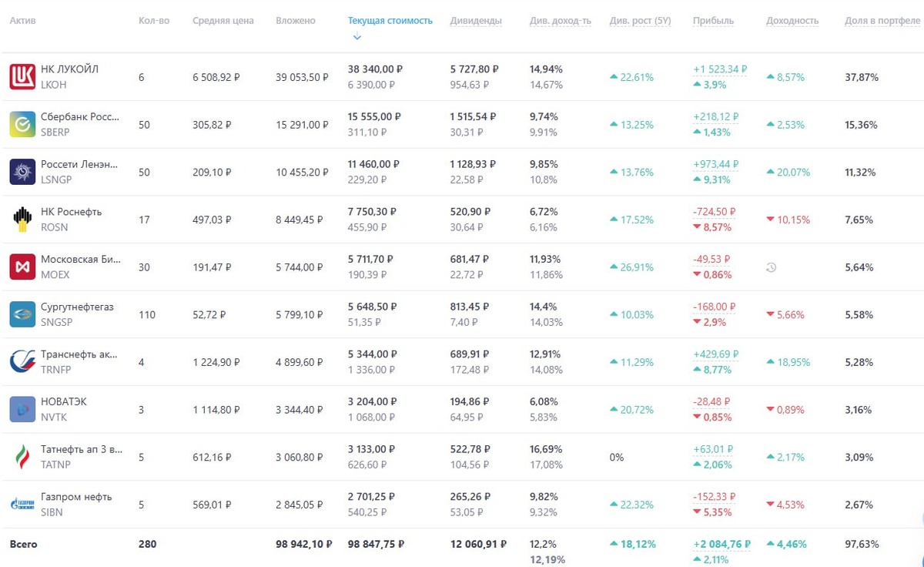Sort by Прибыль column header
The height and width of the screenshot is (567, 924).
[713, 21]
